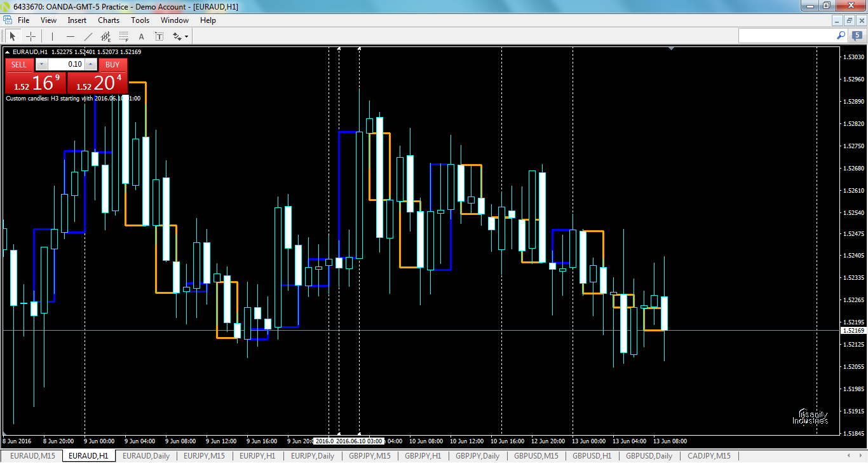Select the Text annotation tool
This screenshot has width=868, height=463.
[x=141, y=36]
